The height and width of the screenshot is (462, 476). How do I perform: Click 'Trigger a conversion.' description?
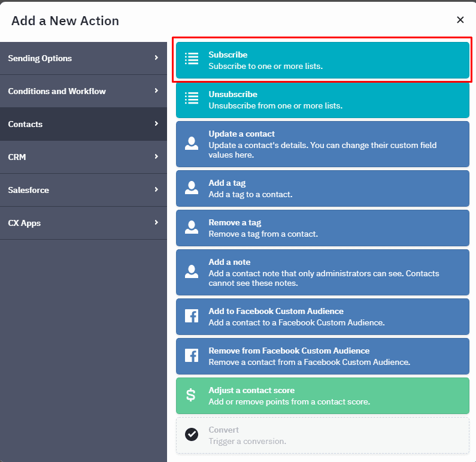[x=247, y=442]
